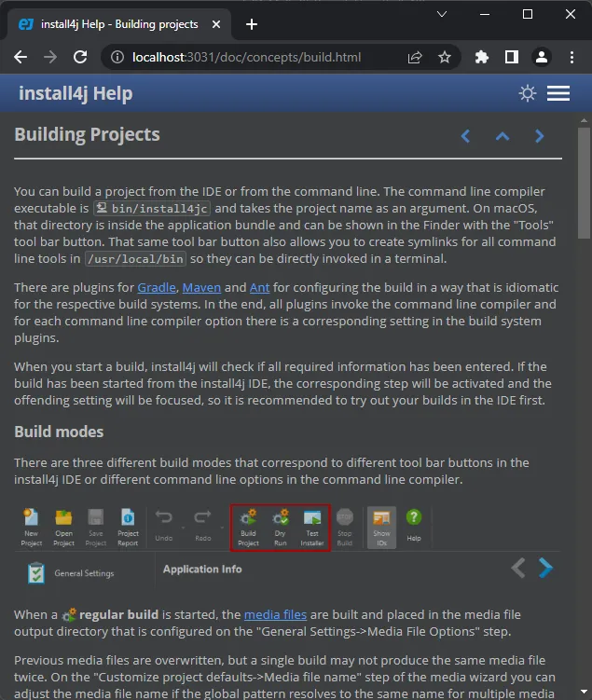Click the Undo toolbar icon
This screenshot has width=592, height=700.
click(164, 525)
